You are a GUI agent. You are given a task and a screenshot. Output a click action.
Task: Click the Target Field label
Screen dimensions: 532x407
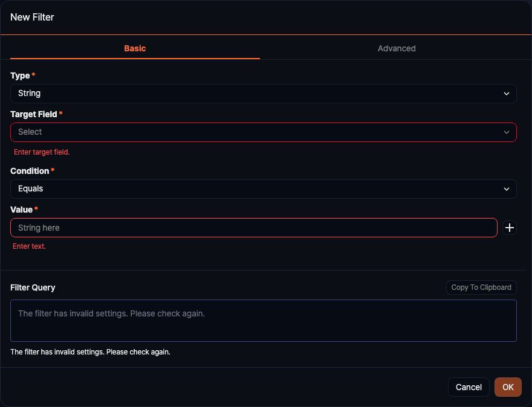click(34, 114)
